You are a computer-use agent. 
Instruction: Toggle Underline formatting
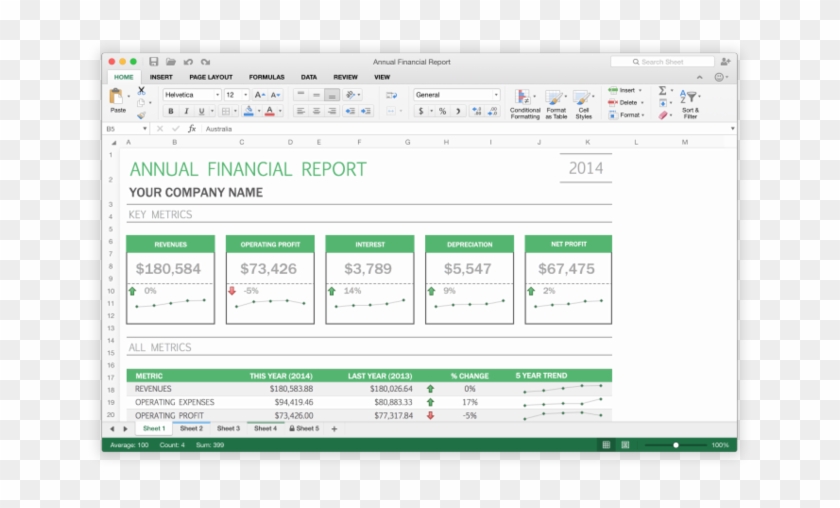tap(201, 111)
